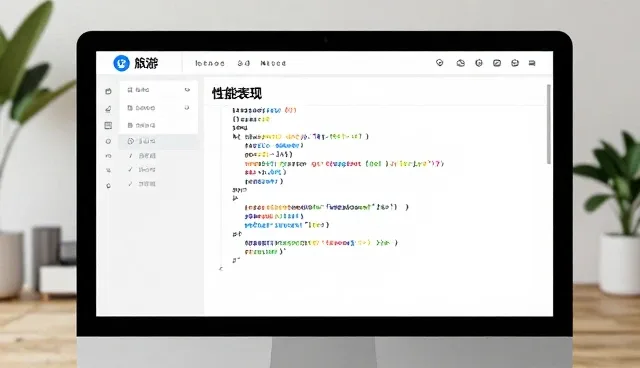Click the round face icon in the header
This screenshot has height=368, width=640.
pos(515,63)
